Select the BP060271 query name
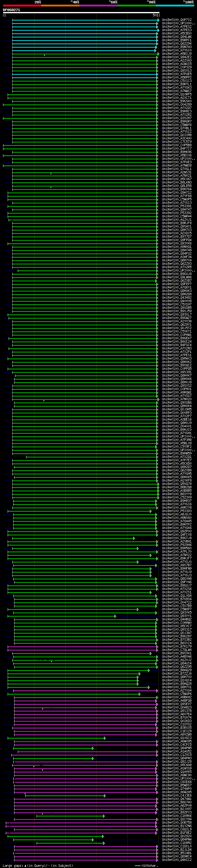This screenshot has height=868, width=197. [11, 10]
